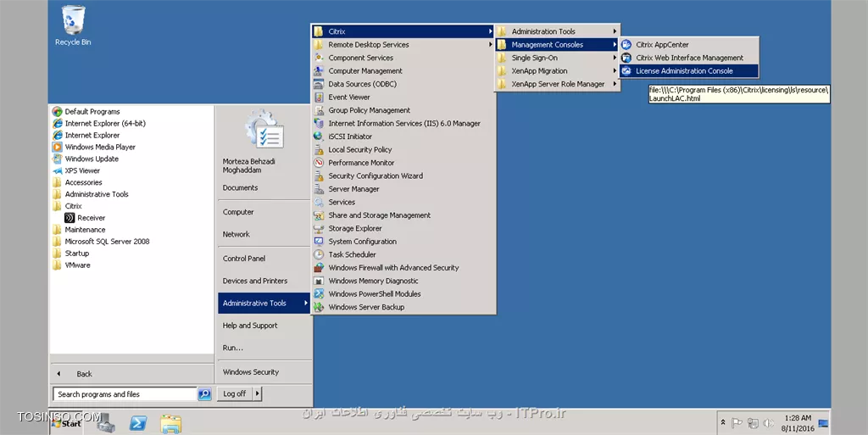The image size is (868, 435).
Task: Open the Documents link
Action: (240, 188)
